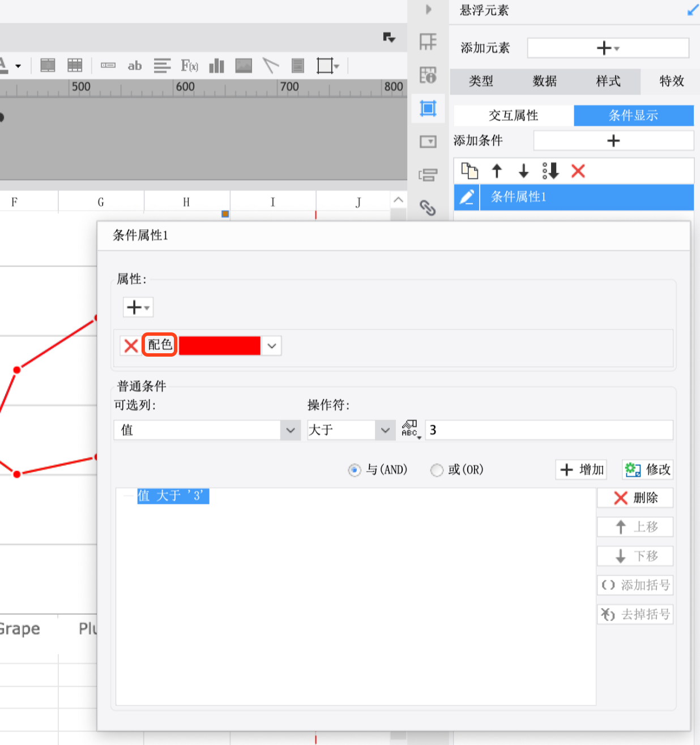Screen dimensions: 700x745
Task: Insert a slope line with the diagonal icon
Action: click(271, 66)
